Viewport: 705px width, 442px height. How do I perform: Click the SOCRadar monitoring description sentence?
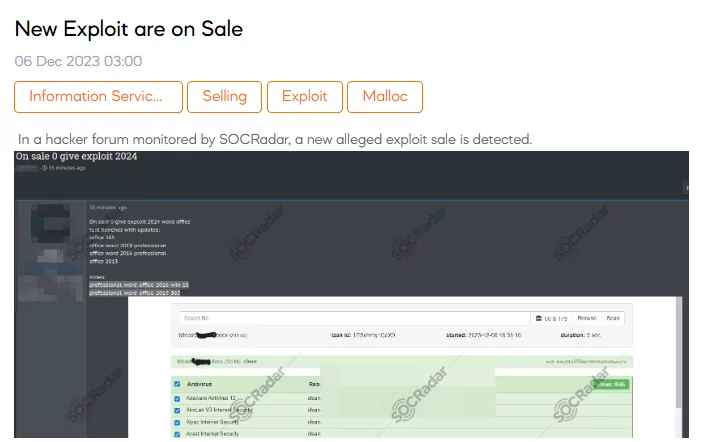click(x=275, y=139)
